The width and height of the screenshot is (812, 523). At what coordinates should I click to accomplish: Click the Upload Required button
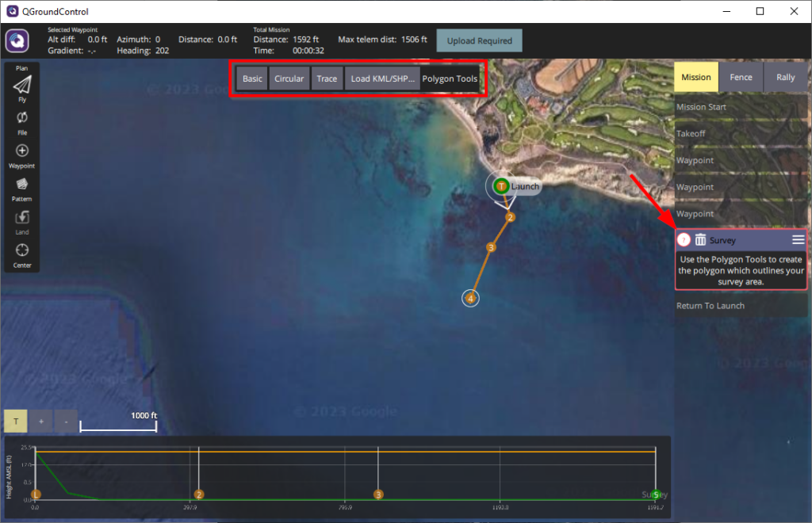(479, 40)
